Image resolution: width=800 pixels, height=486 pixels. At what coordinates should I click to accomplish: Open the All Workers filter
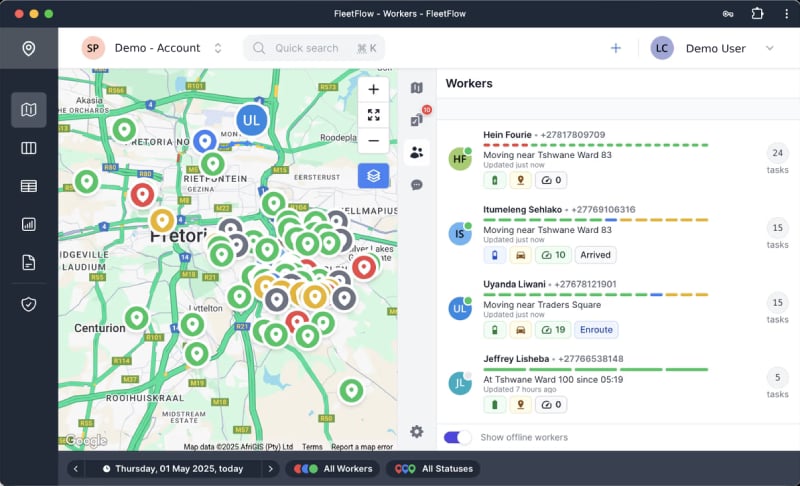[x=333, y=469]
